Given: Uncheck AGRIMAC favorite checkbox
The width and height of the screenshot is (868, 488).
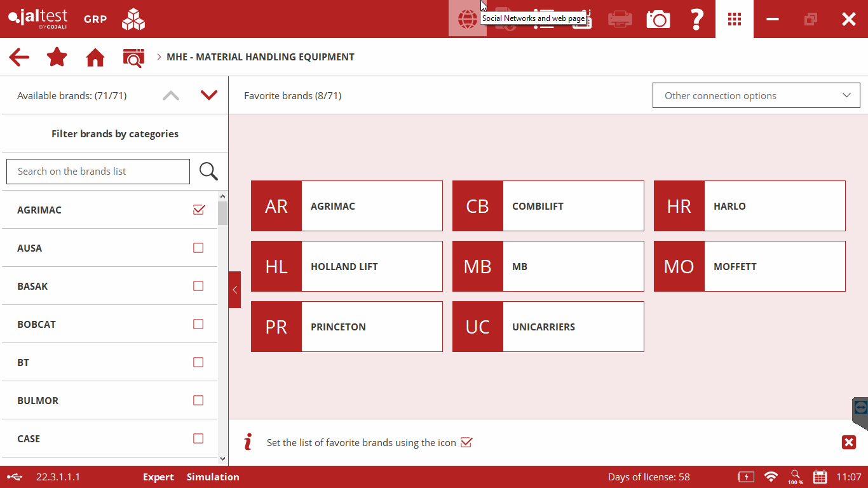Looking at the screenshot, I should 198,210.
